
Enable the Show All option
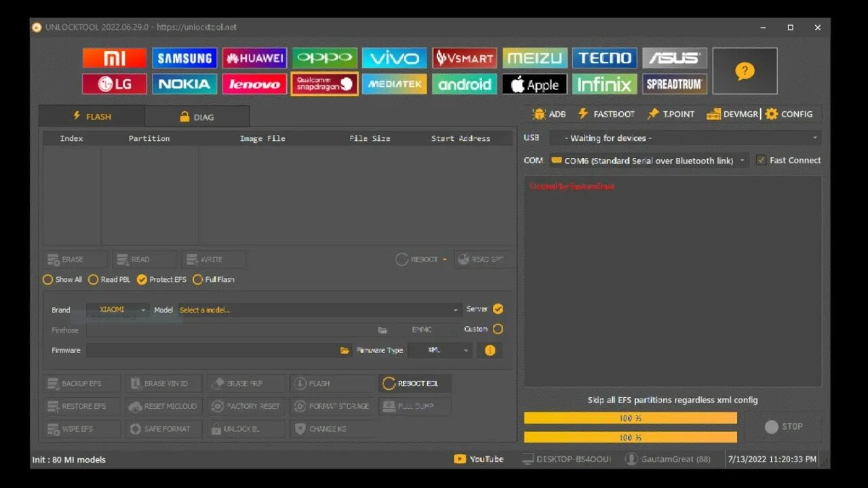pos(62,279)
